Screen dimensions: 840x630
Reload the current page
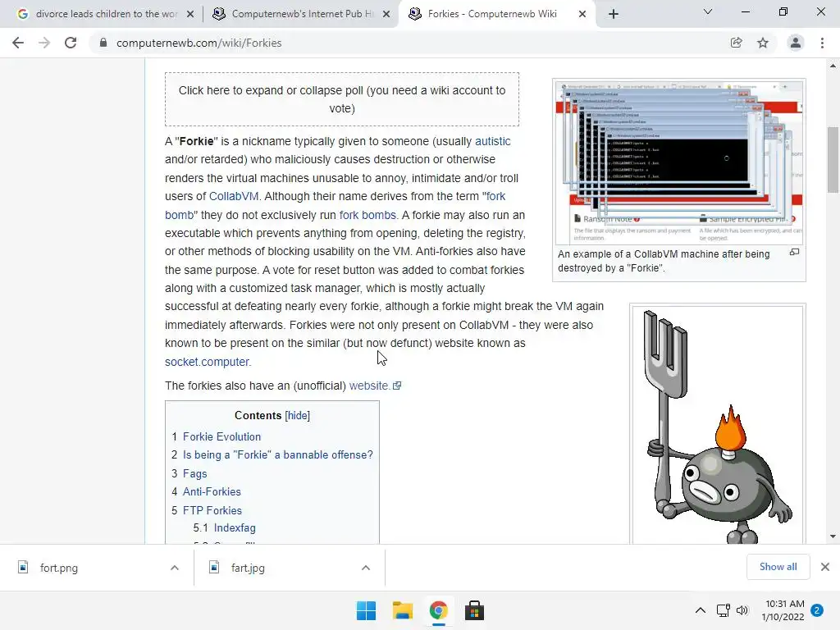[x=71, y=43]
